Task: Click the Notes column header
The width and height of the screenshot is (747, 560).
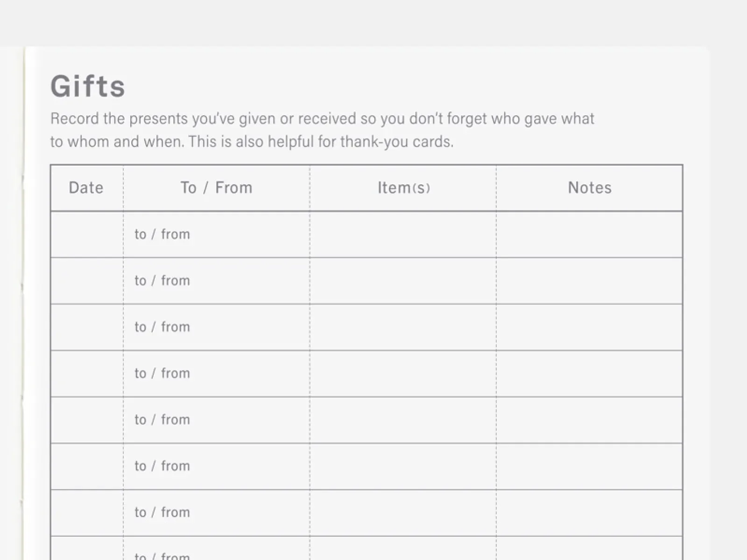Action: [590, 188]
